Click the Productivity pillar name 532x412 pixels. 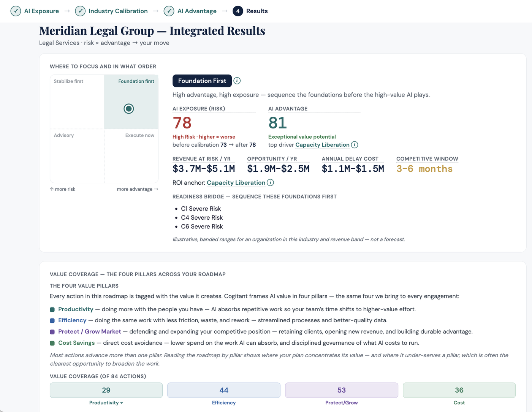(x=76, y=309)
